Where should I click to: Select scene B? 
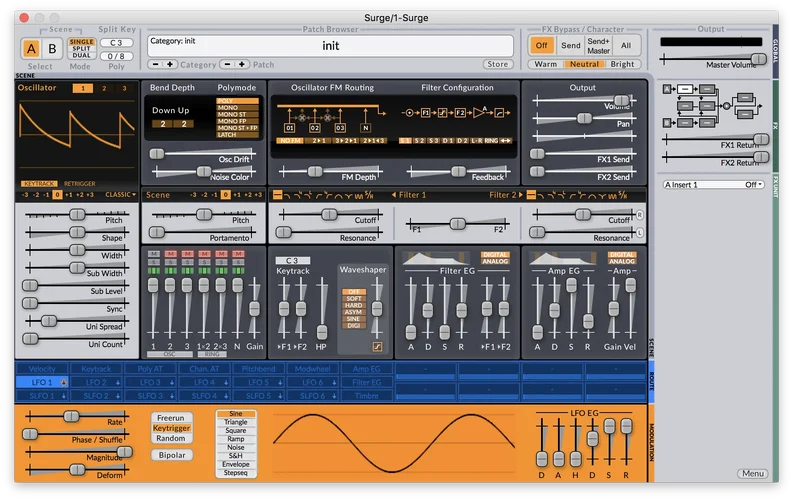(52, 49)
